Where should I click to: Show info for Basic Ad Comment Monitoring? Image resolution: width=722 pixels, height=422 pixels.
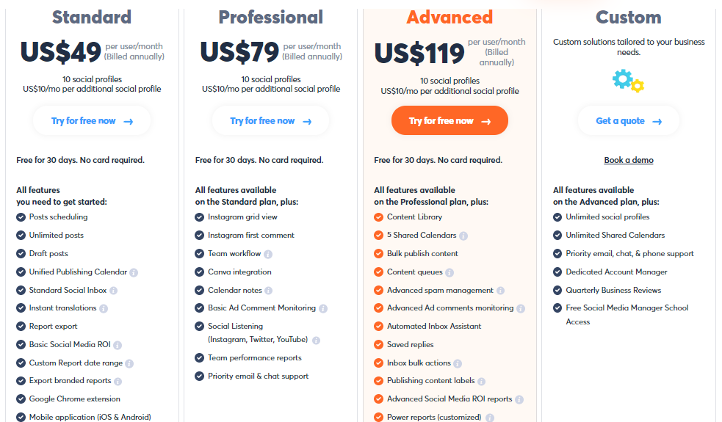click(x=323, y=309)
